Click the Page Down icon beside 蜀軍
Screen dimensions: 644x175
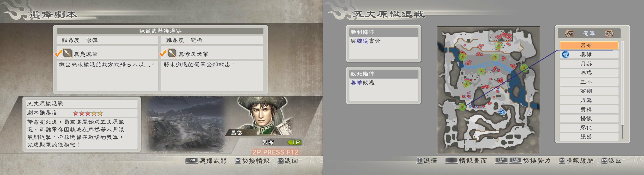[x=608, y=33]
